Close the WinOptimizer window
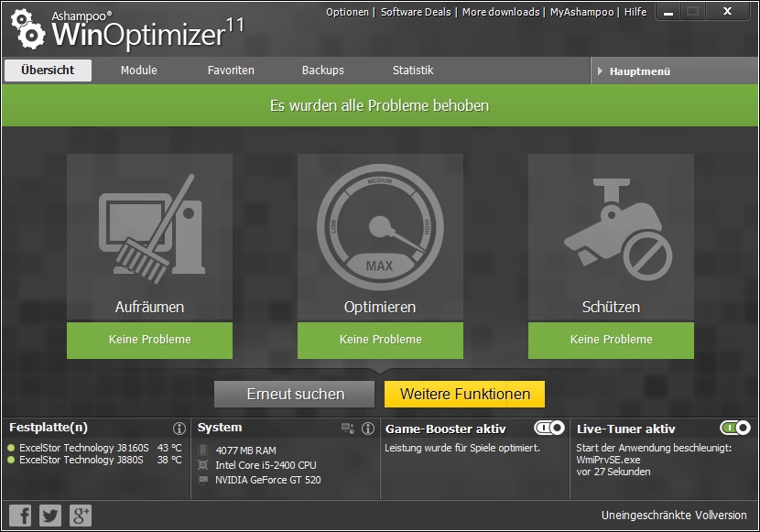This screenshot has height=532, width=760. coord(727,12)
